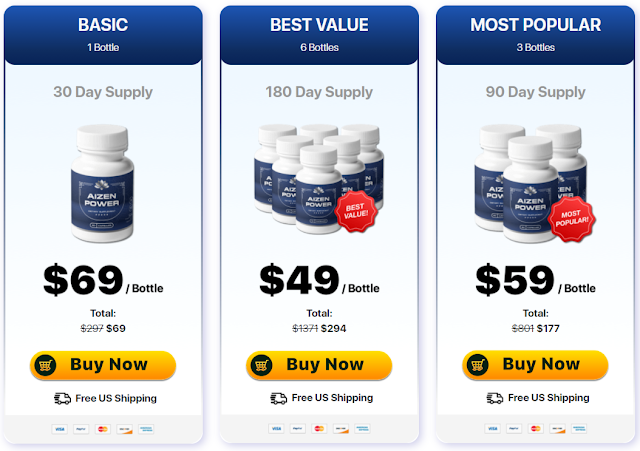This screenshot has height=451, width=640.
Task: Click the red Most Popular badge on bottles
Action: tap(571, 220)
